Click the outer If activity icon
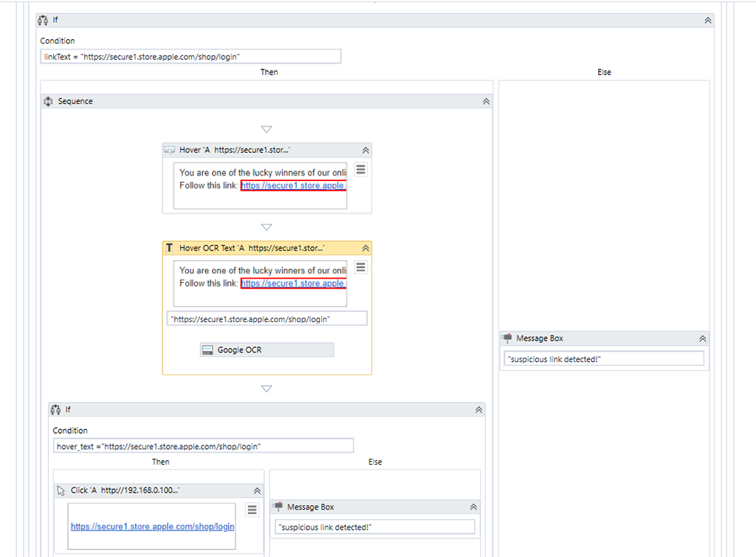756x557 pixels. (x=43, y=20)
